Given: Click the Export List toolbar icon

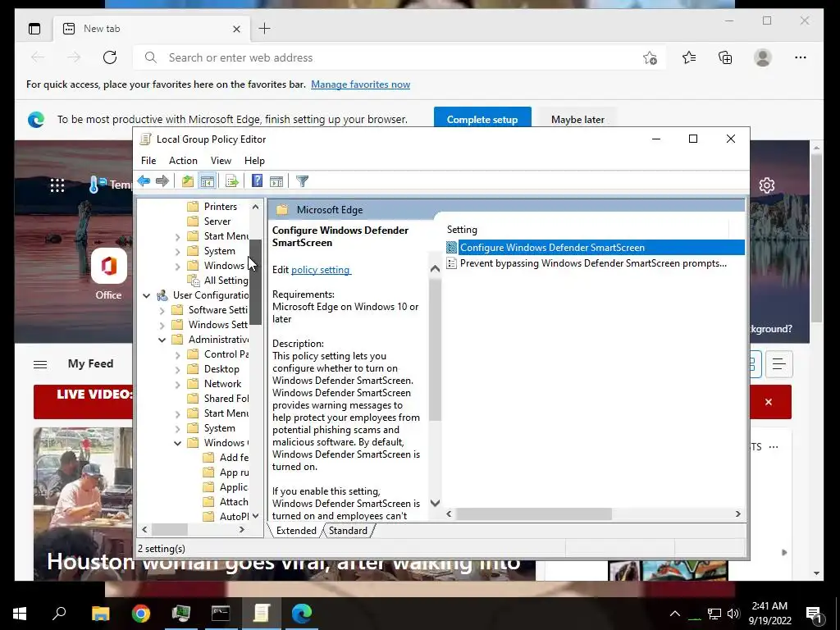Looking at the screenshot, I should [x=232, y=181].
